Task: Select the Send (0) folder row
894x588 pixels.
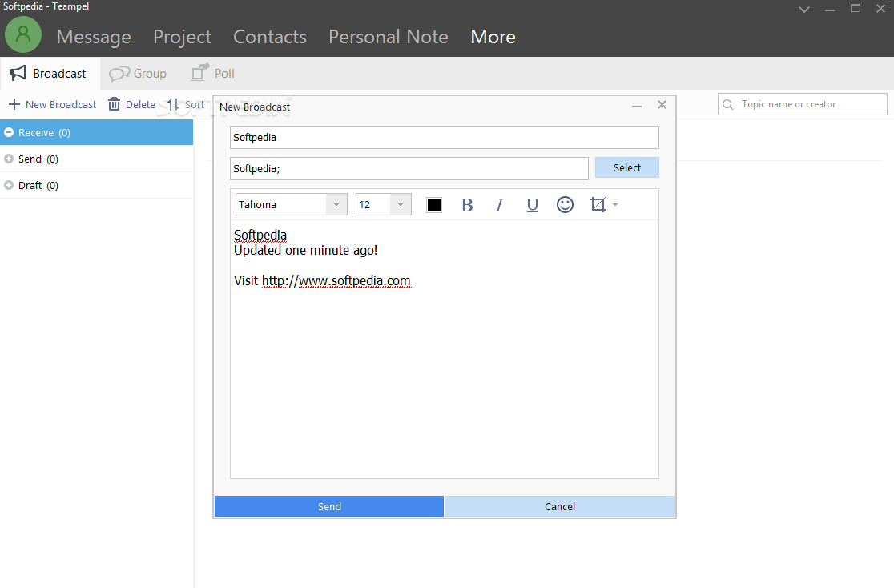Action: click(x=96, y=159)
